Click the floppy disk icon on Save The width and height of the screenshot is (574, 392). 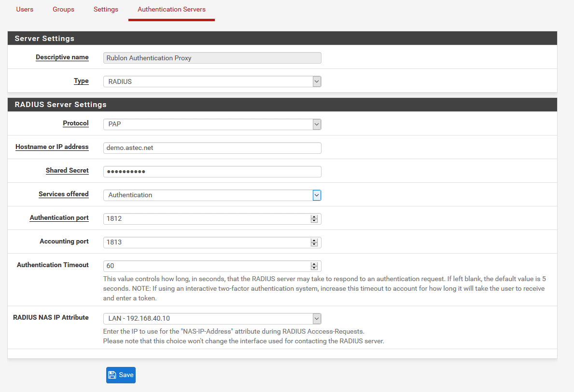pyautogui.click(x=112, y=375)
